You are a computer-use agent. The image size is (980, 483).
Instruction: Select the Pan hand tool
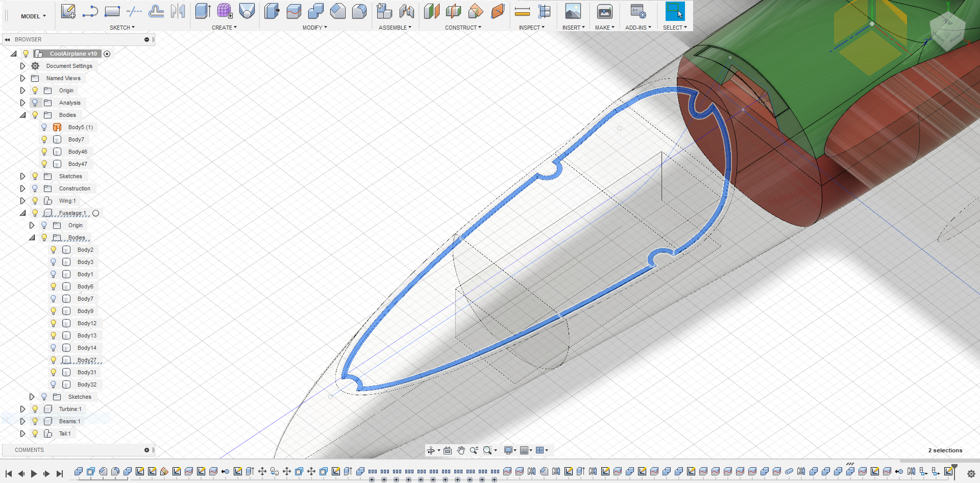pyautogui.click(x=461, y=450)
